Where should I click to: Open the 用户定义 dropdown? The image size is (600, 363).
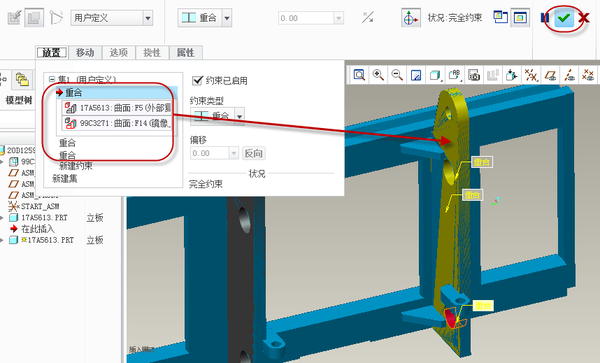point(148,18)
